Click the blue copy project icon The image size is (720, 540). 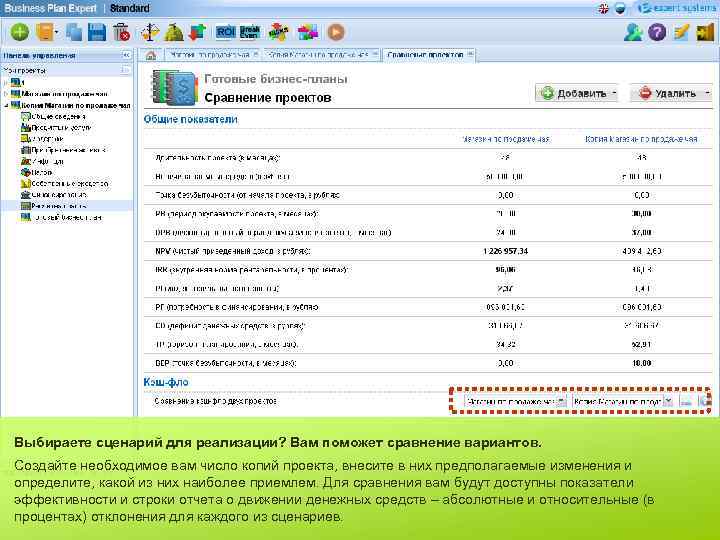pos(73,32)
